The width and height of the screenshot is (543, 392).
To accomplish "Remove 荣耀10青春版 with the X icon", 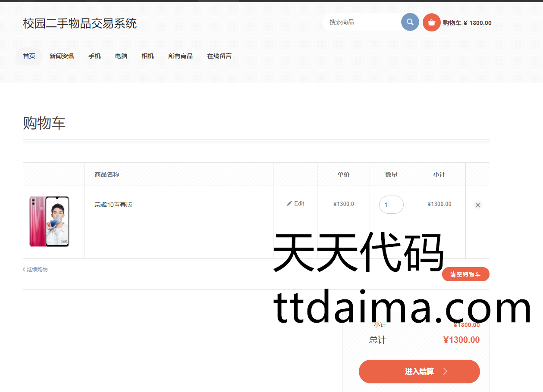I will (x=477, y=205).
